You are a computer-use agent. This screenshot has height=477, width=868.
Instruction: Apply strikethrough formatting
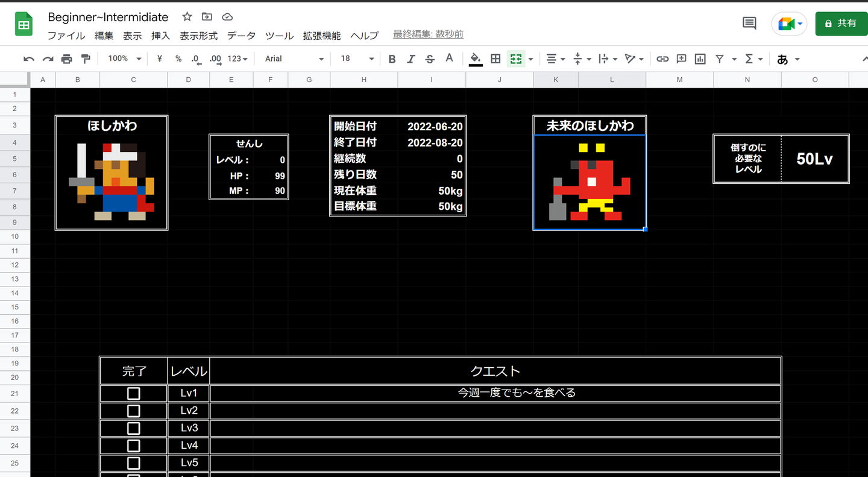click(x=430, y=58)
